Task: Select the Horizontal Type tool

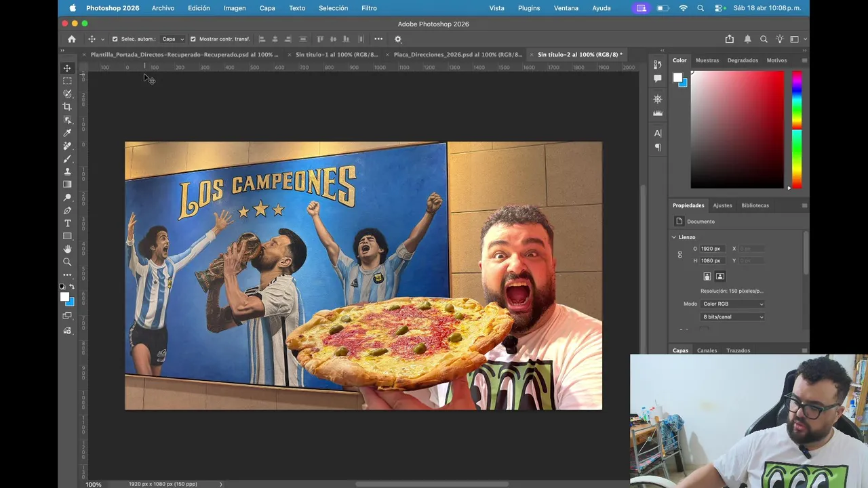Action: click(x=67, y=223)
